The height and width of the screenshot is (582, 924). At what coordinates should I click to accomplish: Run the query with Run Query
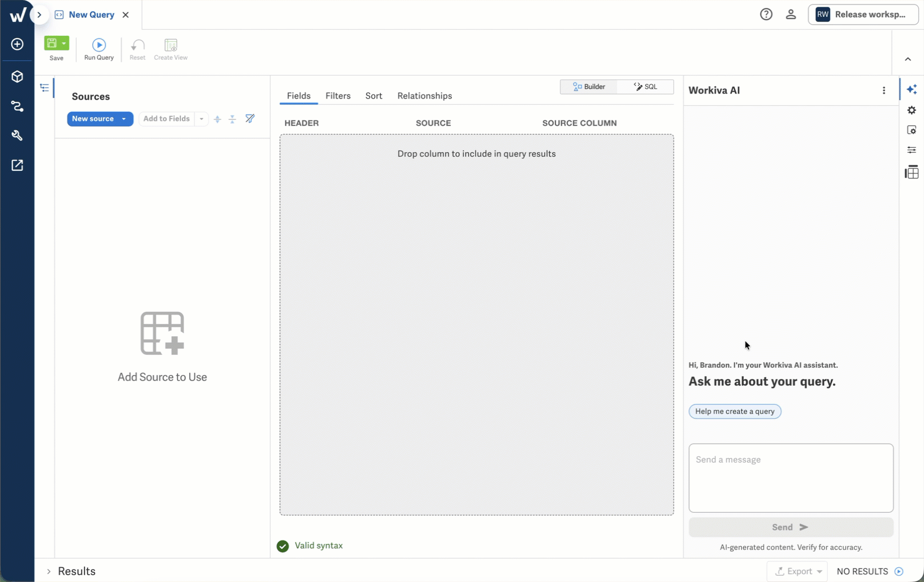(x=99, y=49)
